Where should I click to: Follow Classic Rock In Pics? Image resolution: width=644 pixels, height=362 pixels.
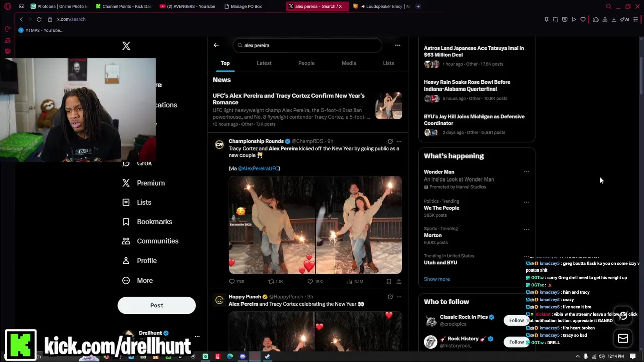pos(516,320)
